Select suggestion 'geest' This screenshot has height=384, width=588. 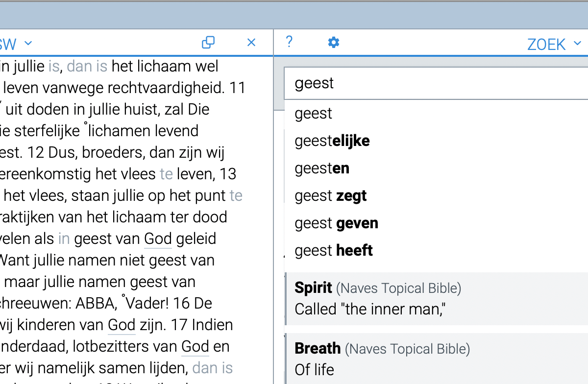(314, 113)
